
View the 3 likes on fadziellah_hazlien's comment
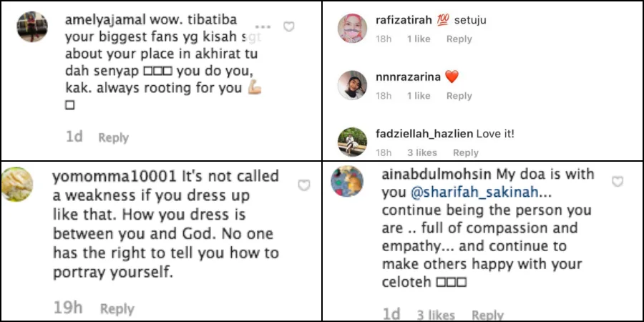422,152
